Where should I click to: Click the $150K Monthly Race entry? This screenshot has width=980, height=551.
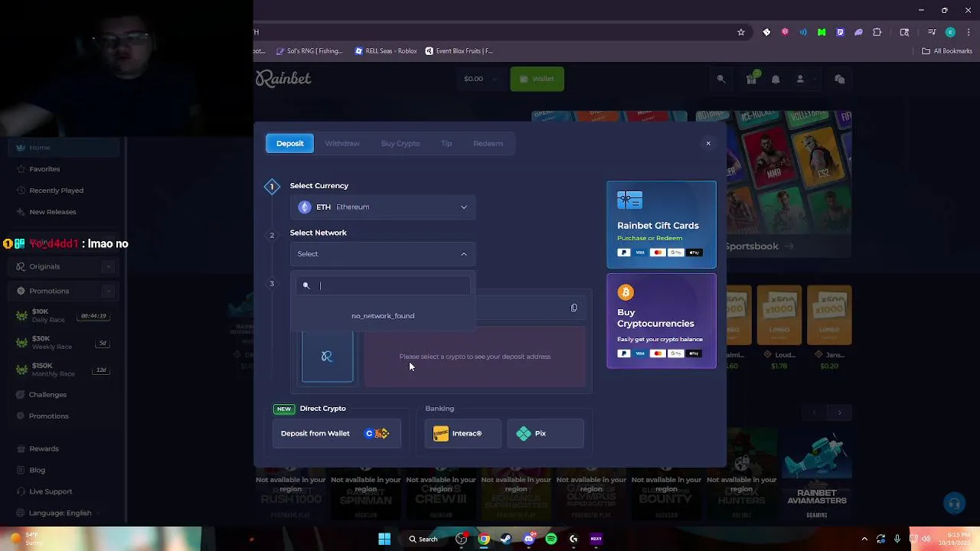click(x=64, y=370)
